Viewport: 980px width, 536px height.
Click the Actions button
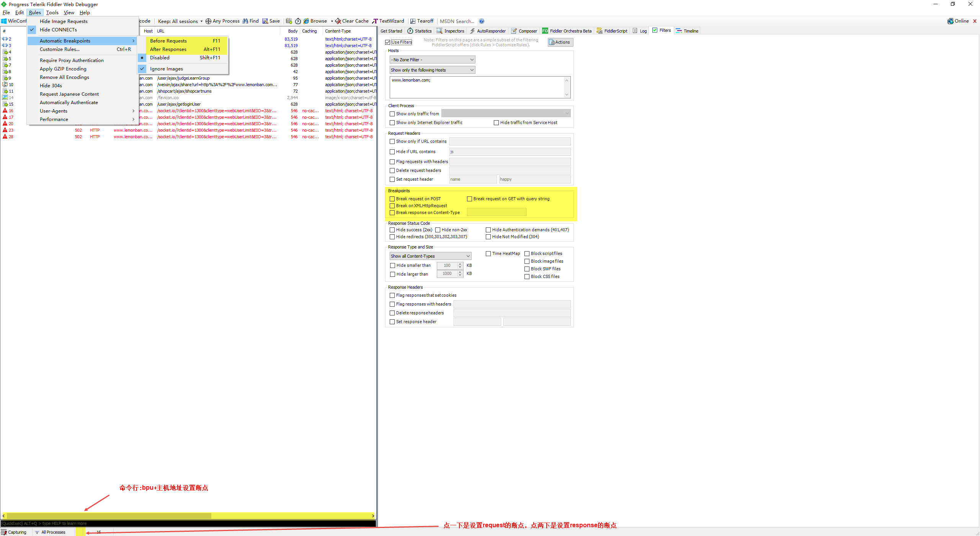[x=560, y=42]
